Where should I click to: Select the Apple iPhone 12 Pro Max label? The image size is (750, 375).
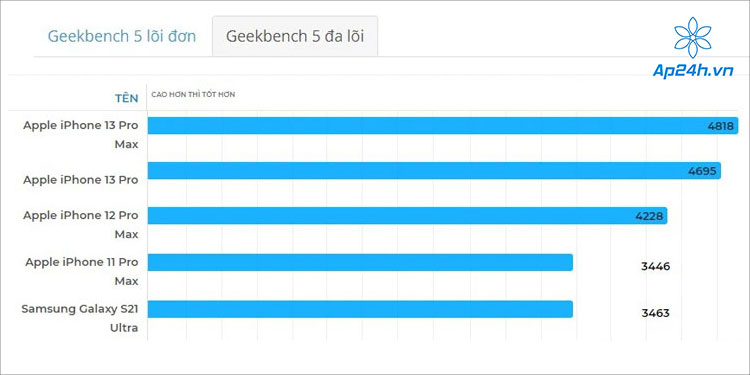point(81,224)
